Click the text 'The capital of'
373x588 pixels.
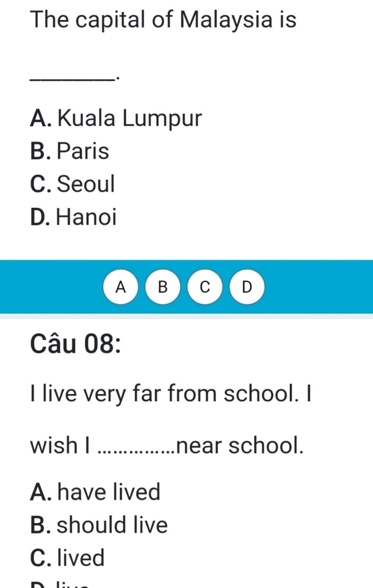tap(102, 20)
